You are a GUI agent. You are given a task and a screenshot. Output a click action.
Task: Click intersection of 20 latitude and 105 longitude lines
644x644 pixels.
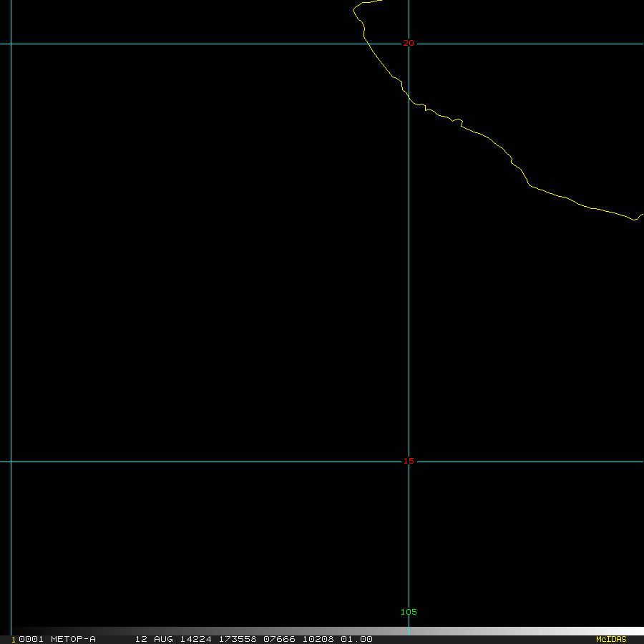(x=409, y=44)
